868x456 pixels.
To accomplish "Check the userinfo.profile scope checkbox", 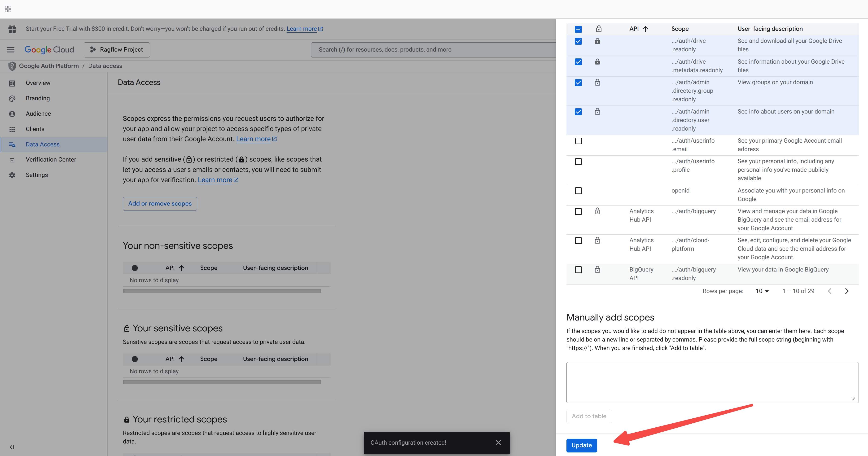I will [578, 162].
